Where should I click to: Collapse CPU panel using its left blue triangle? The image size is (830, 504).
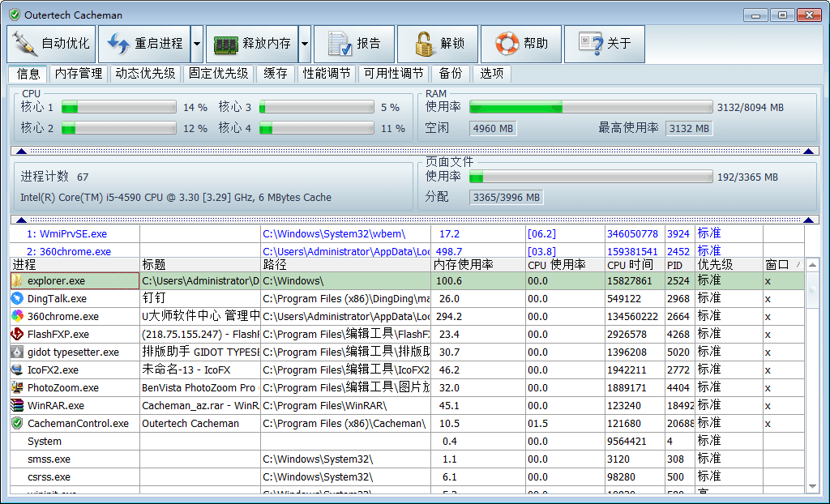coord(21,152)
